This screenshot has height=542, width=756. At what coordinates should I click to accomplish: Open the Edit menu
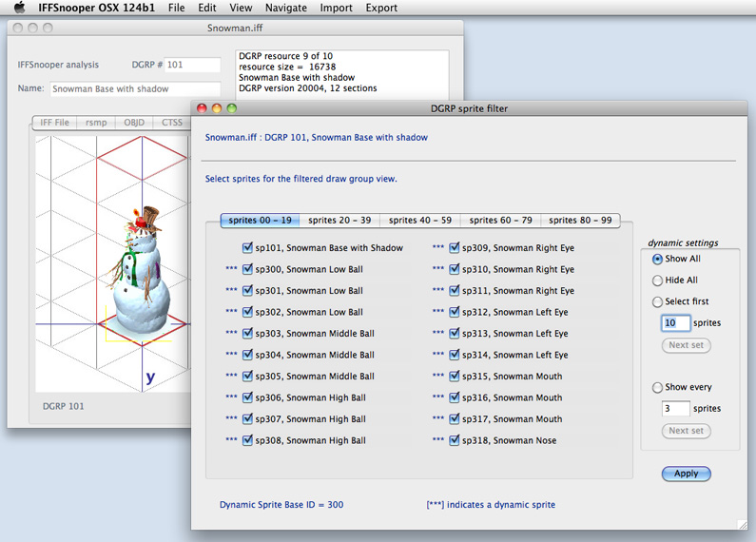coord(207,8)
